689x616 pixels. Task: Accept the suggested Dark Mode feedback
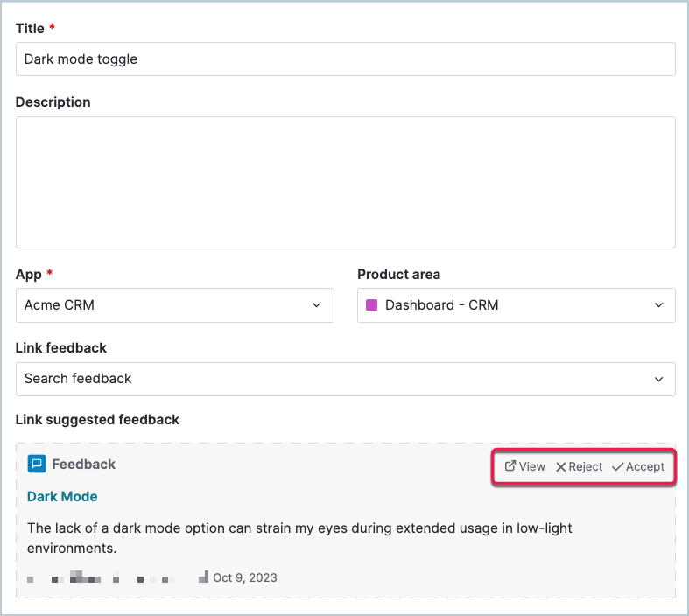coord(638,466)
